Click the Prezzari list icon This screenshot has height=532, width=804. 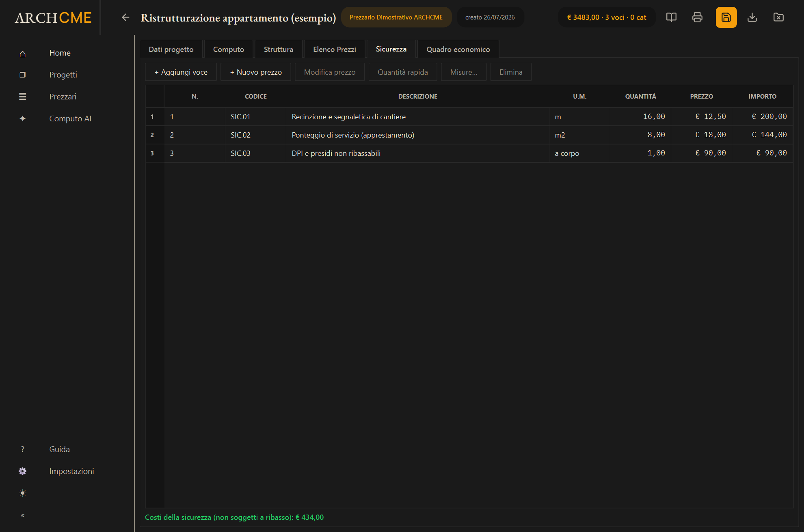pyautogui.click(x=23, y=97)
